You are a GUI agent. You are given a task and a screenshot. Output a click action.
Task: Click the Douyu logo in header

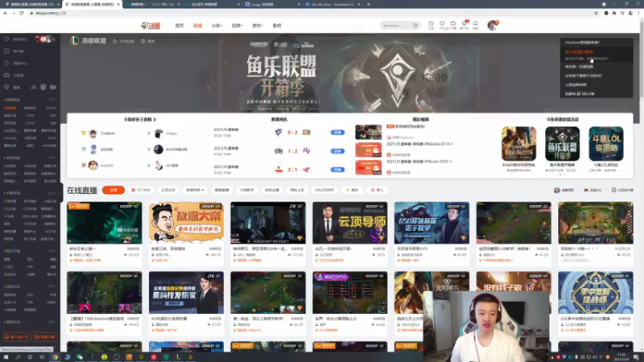pyautogui.click(x=151, y=26)
